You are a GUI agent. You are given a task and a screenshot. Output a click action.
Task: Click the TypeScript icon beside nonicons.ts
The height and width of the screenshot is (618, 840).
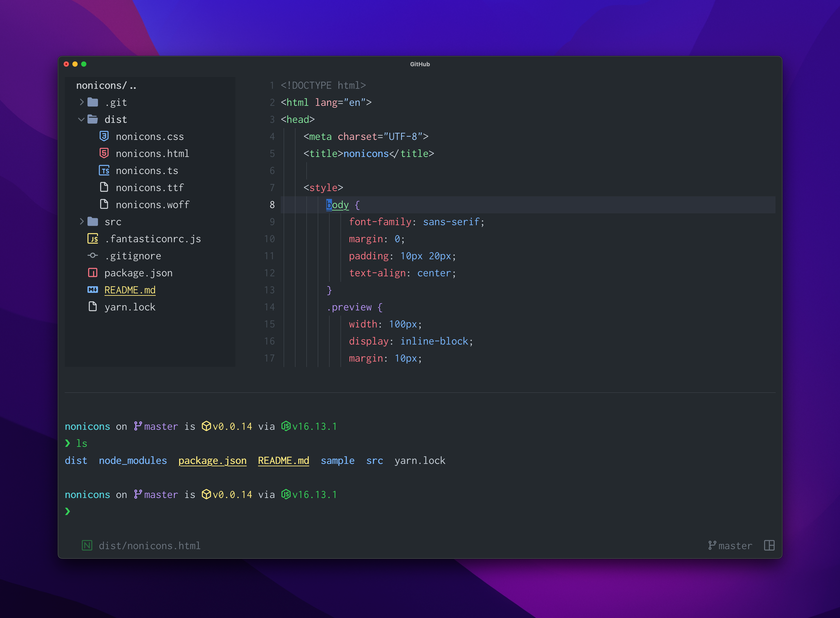(x=104, y=171)
